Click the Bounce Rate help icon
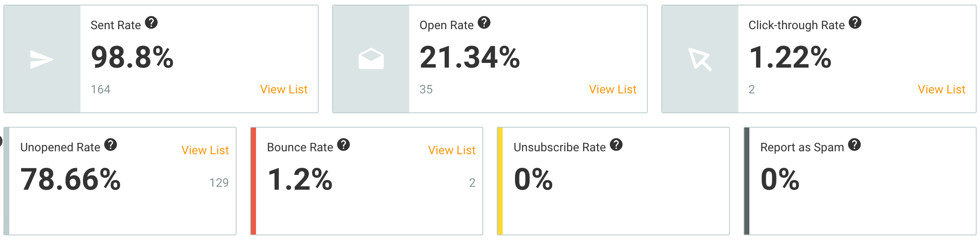The height and width of the screenshot is (240, 980). click(x=344, y=145)
